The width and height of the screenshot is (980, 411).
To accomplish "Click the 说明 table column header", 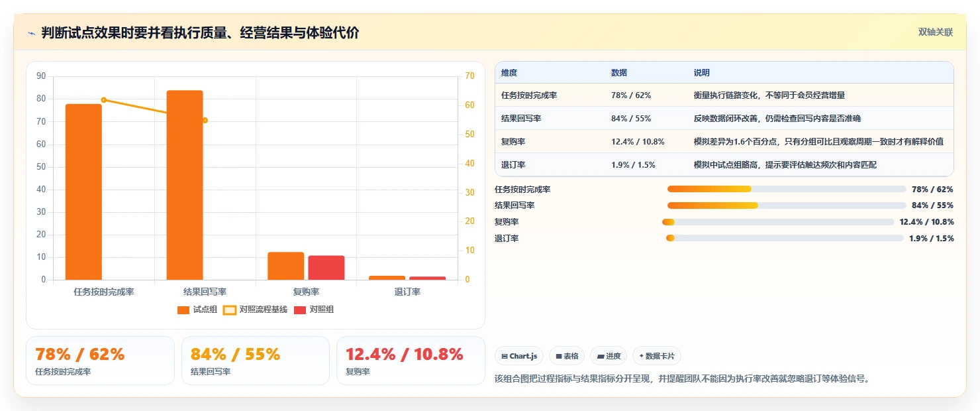I will point(702,73).
